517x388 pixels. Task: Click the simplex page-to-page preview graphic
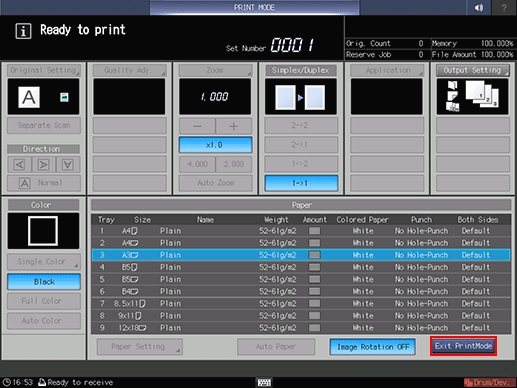pyautogui.click(x=301, y=97)
